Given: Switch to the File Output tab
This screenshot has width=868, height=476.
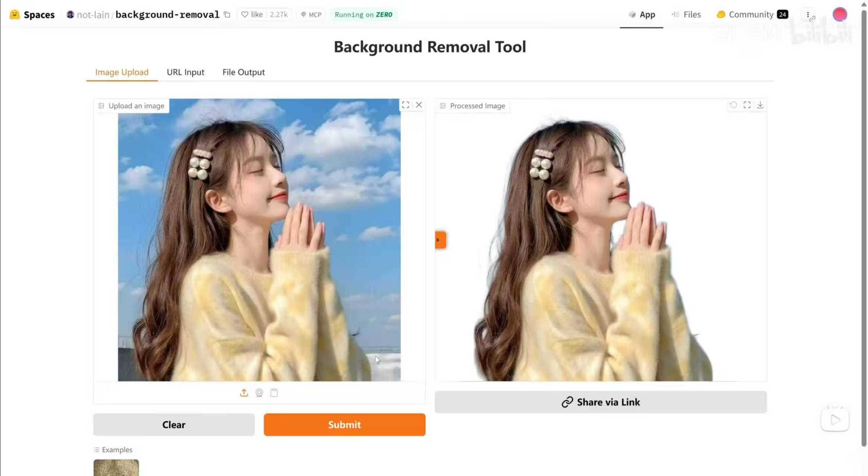Looking at the screenshot, I should pyautogui.click(x=243, y=72).
